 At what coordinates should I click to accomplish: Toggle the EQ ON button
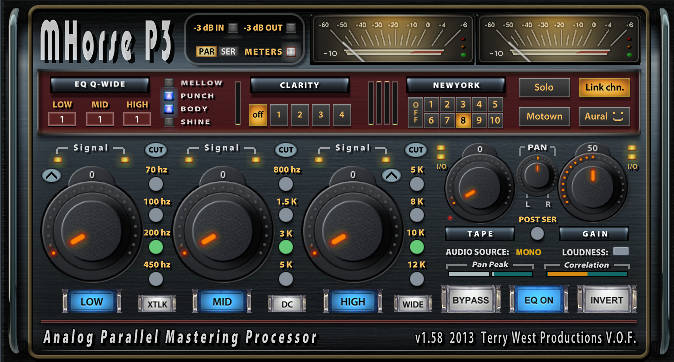pyautogui.click(x=539, y=300)
